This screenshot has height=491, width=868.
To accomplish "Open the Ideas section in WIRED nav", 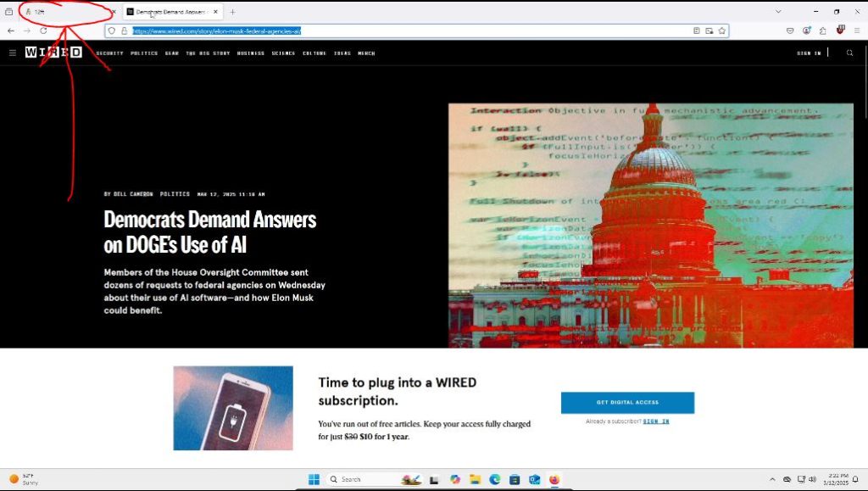I will (x=342, y=53).
